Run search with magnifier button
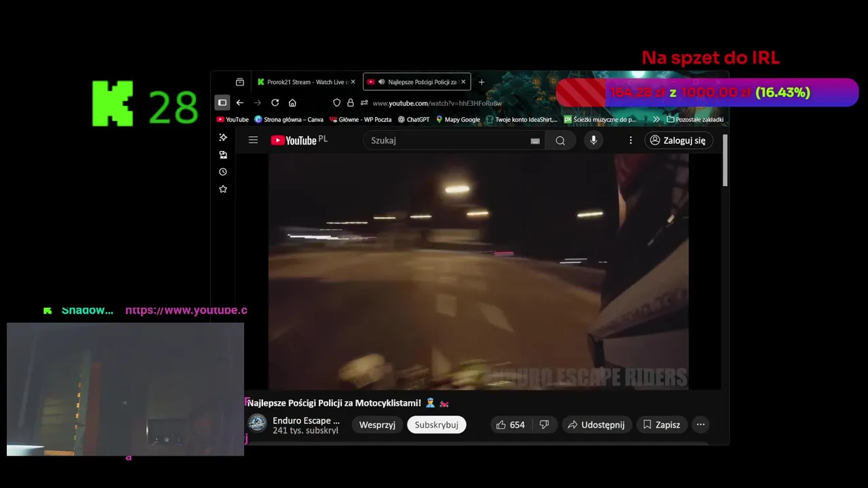868x488 pixels. 560,140
